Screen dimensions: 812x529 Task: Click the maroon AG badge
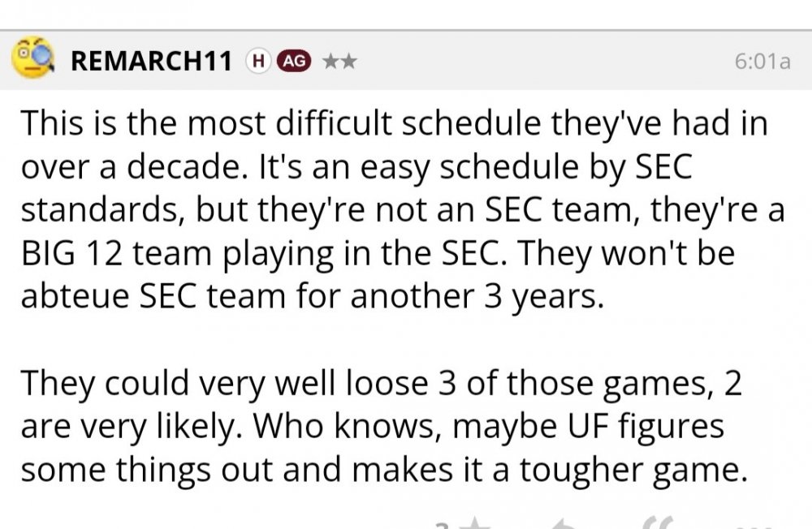[294, 61]
